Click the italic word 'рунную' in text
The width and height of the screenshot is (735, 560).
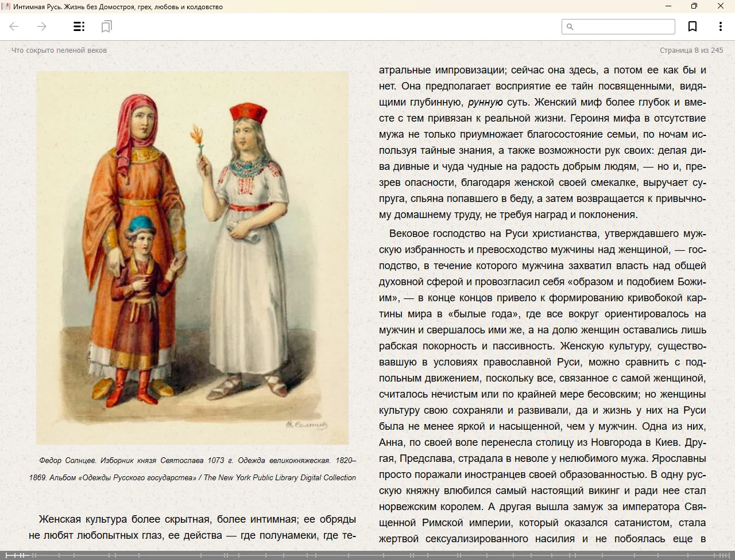(485, 102)
